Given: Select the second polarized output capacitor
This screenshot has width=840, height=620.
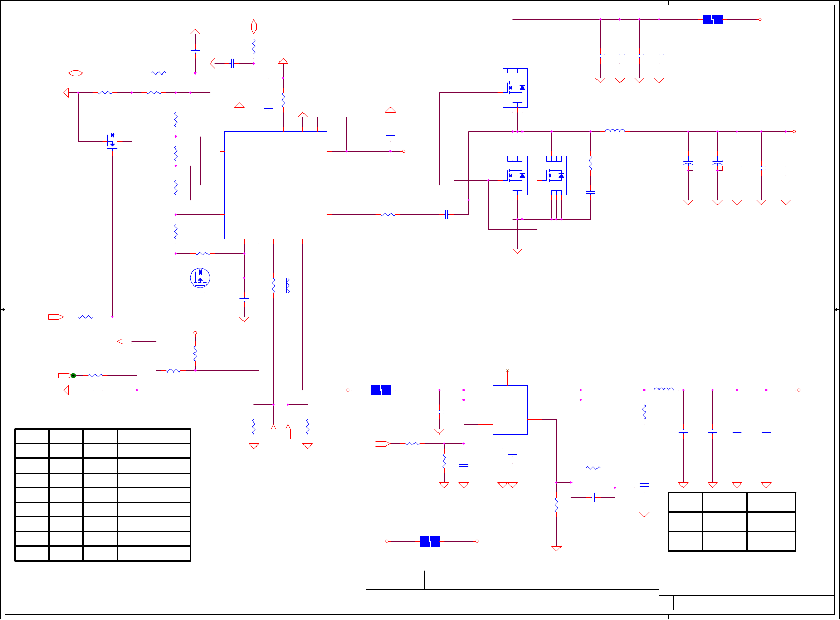Looking at the screenshot, I should (x=717, y=165).
